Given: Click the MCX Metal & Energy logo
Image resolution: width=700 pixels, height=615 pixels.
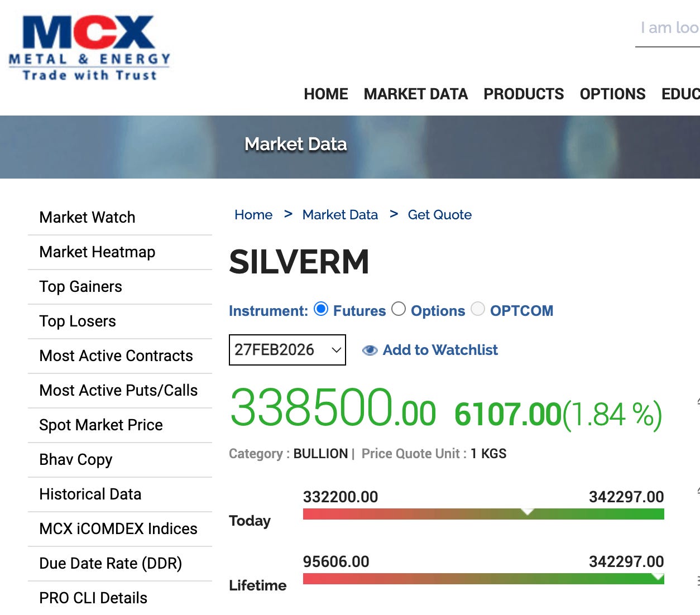Looking at the screenshot, I should tap(89, 49).
